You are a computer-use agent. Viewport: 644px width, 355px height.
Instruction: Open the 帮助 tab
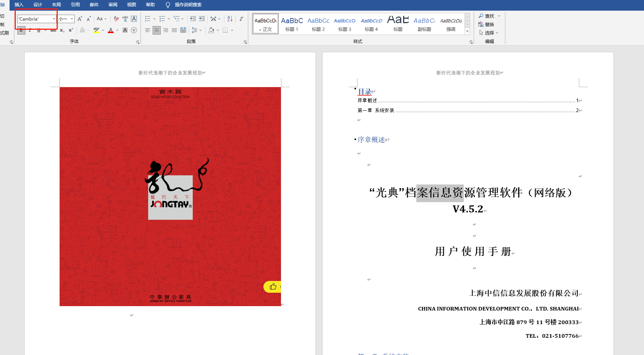tap(150, 5)
